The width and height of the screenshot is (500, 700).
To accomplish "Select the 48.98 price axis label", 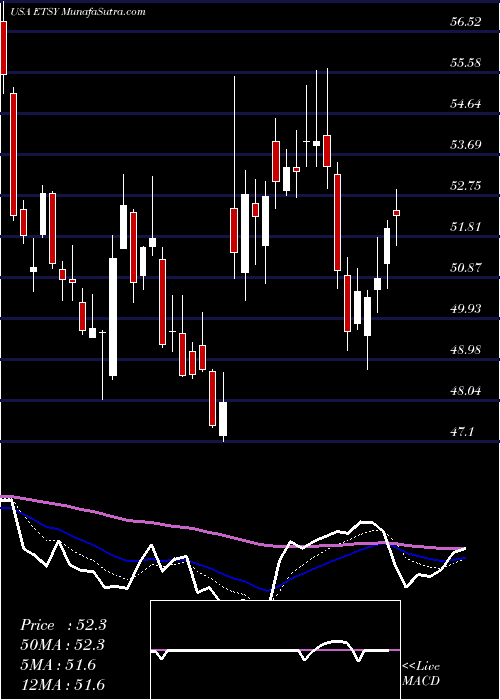I will coord(466,350).
